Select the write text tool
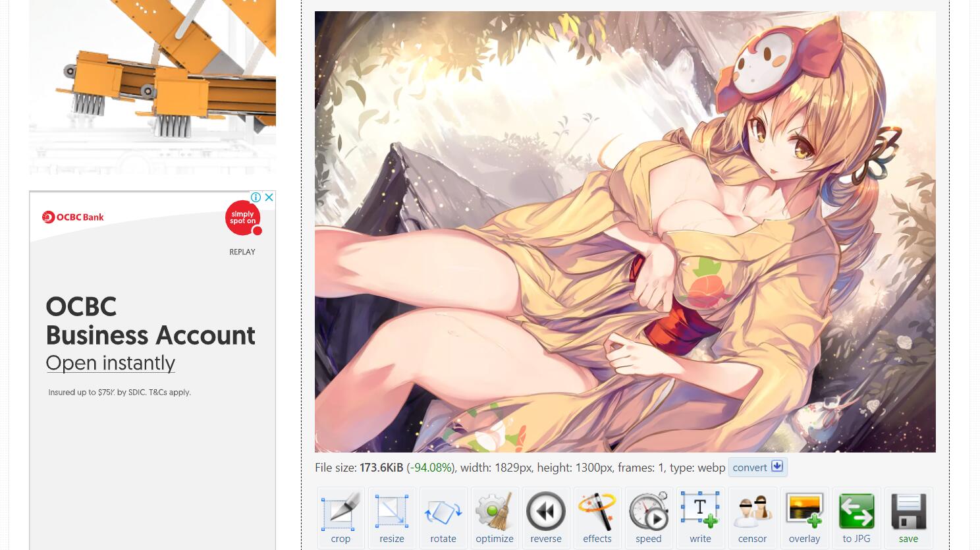The image size is (980, 550). click(700, 518)
